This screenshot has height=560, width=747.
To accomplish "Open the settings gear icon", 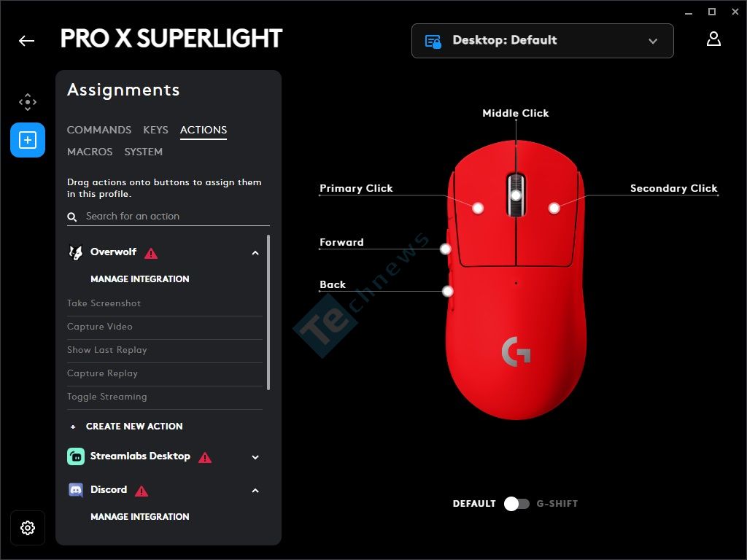I will point(28,528).
